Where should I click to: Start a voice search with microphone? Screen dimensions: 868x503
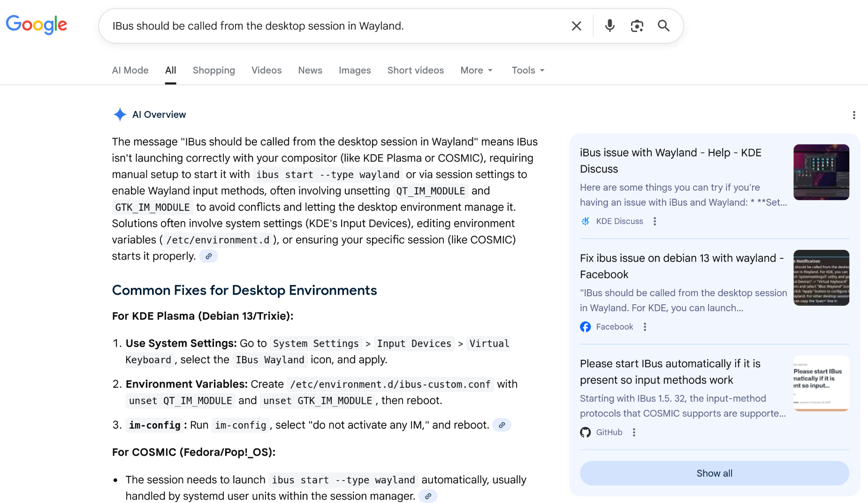[609, 26]
